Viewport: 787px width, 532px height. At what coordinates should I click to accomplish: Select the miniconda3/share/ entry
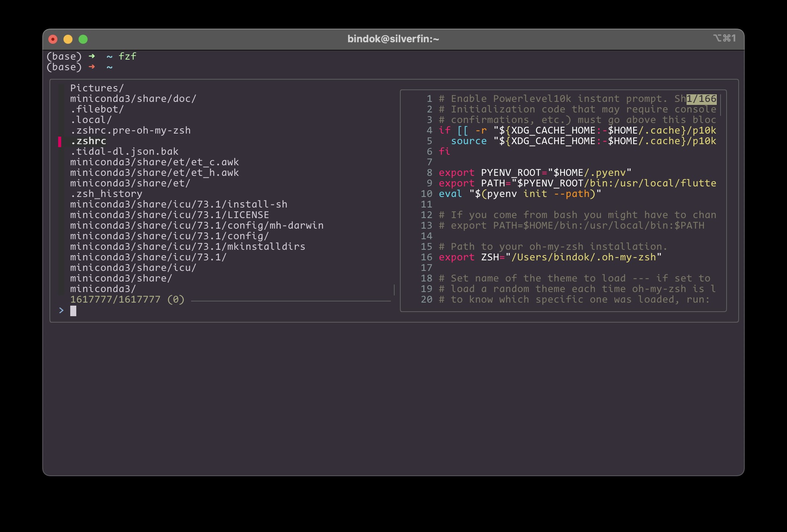pyautogui.click(x=121, y=278)
